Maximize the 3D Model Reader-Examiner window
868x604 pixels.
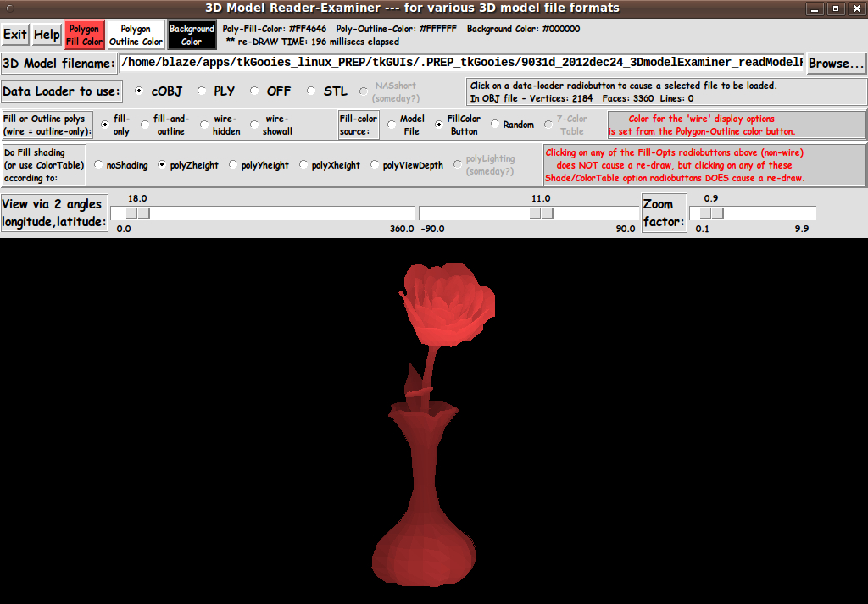[x=836, y=8]
